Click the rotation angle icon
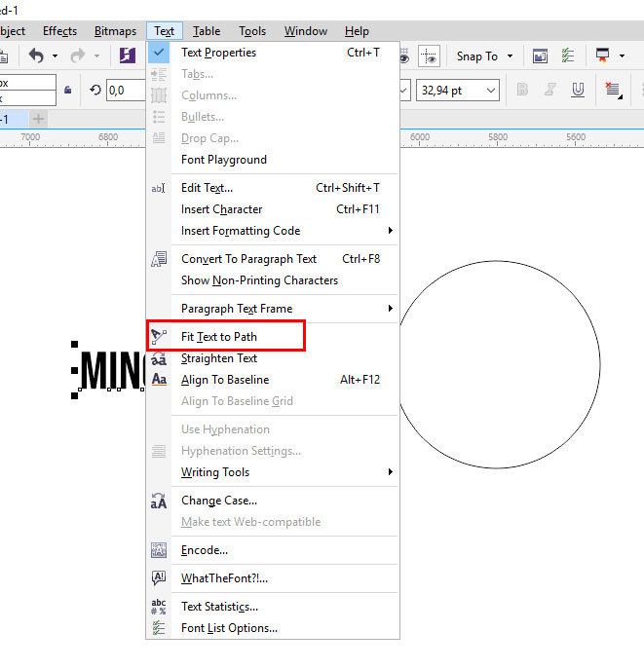This screenshot has width=644, height=669. 95,90
